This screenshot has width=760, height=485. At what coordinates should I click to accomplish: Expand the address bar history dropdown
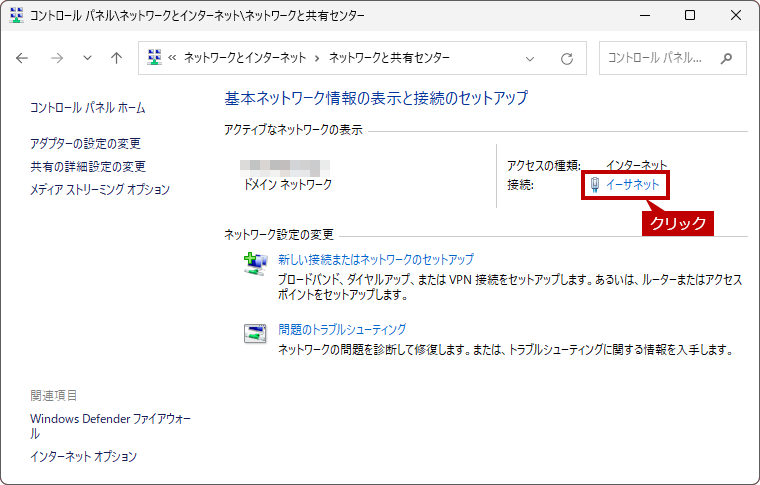point(530,59)
